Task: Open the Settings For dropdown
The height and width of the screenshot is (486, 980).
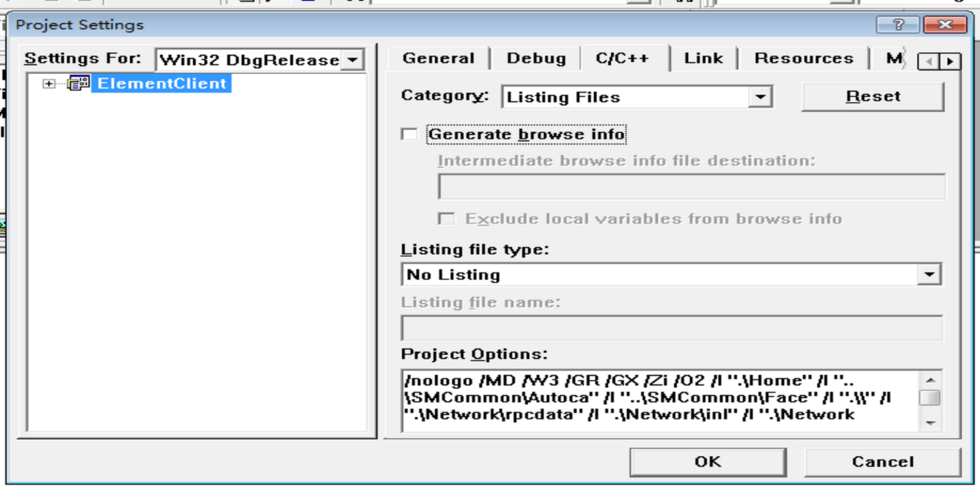Action: point(351,60)
